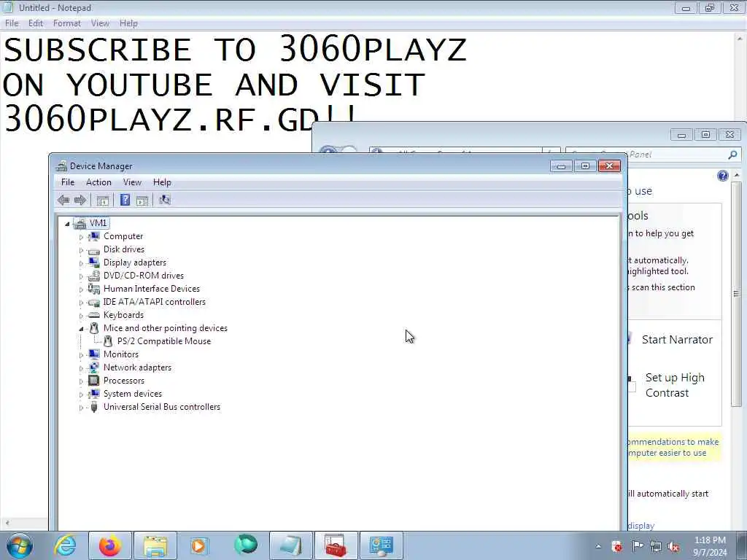Open Notepad File menu
The height and width of the screenshot is (560, 747).
tap(12, 23)
